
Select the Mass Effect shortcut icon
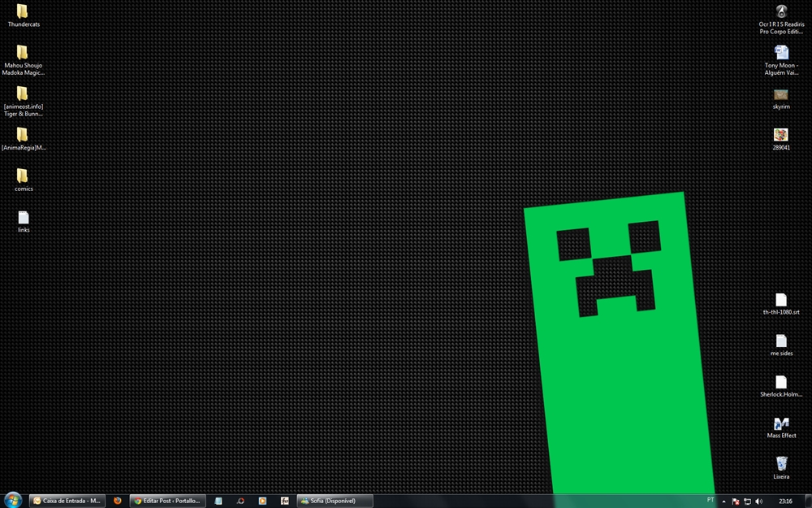pos(781,423)
